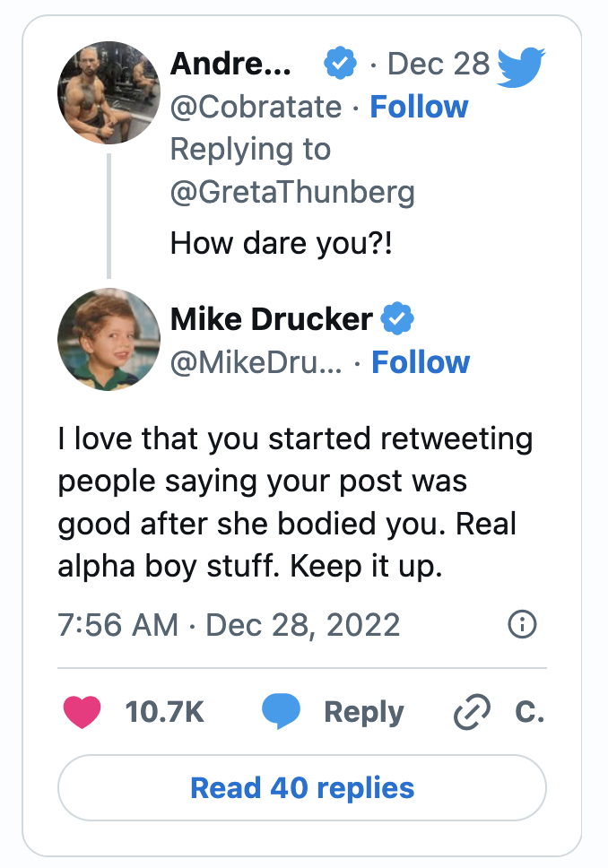Click the 10.7K likes count
Image resolution: width=608 pixels, height=868 pixels.
164,712
